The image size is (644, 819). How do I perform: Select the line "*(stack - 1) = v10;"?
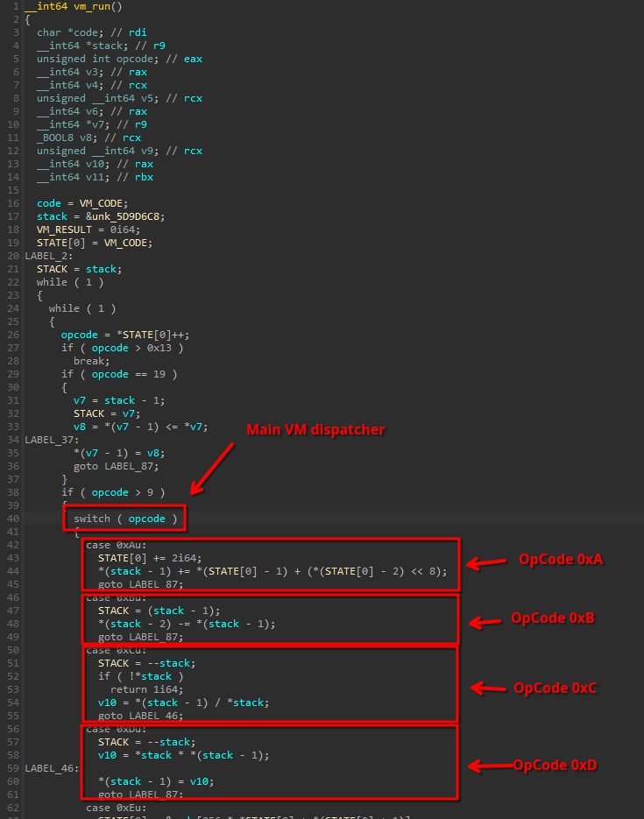point(156,781)
